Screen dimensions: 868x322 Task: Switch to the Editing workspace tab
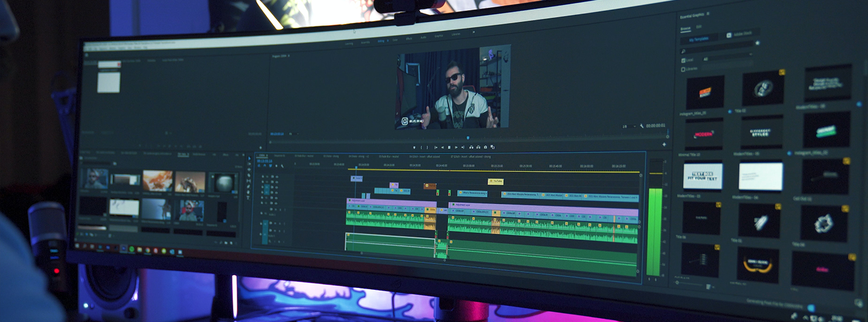pos(381,41)
